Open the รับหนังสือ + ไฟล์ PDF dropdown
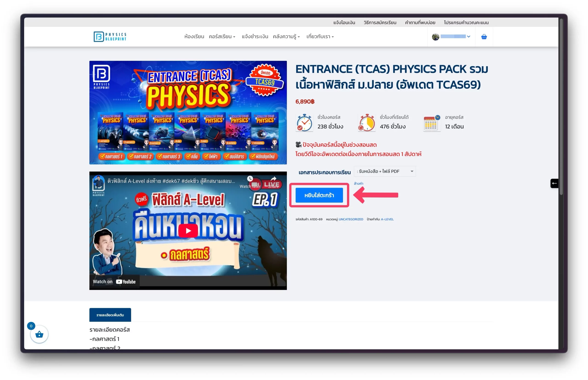 384,171
